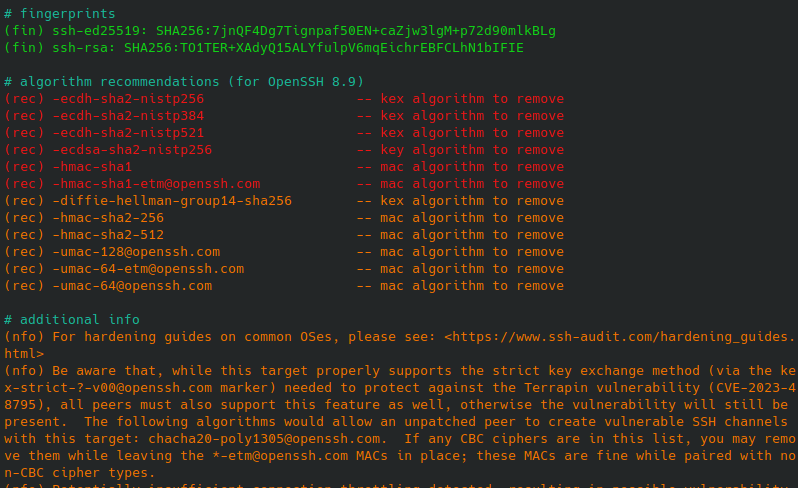Viewport: 798px width, 488px height.
Task: Click the '# algorithm recommendations' heading
Action: click(x=184, y=82)
